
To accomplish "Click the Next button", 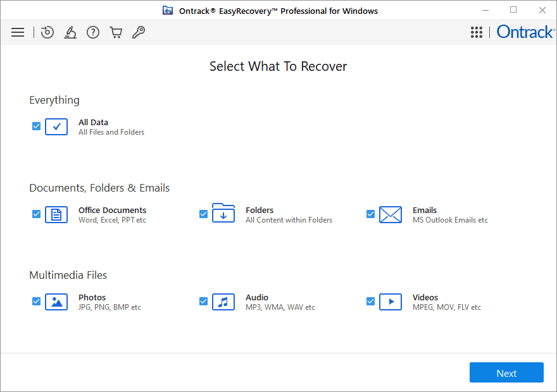I will (x=506, y=373).
